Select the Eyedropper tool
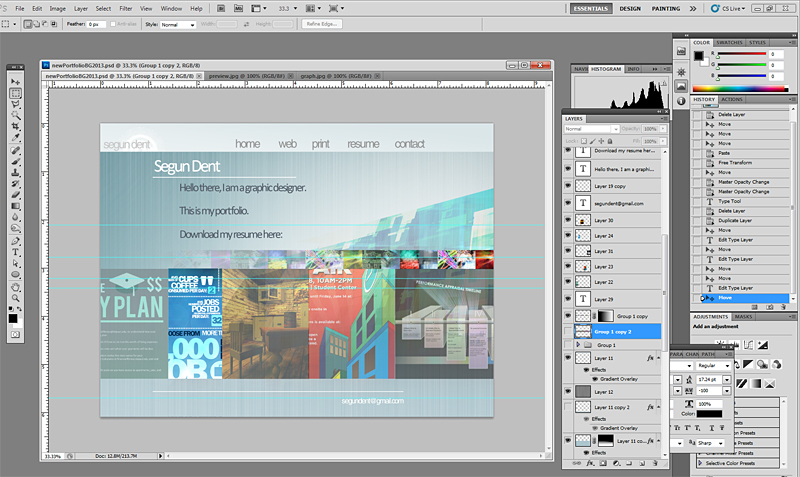This screenshot has height=477, width=800. pyautogui.click(x=15, y=137)
